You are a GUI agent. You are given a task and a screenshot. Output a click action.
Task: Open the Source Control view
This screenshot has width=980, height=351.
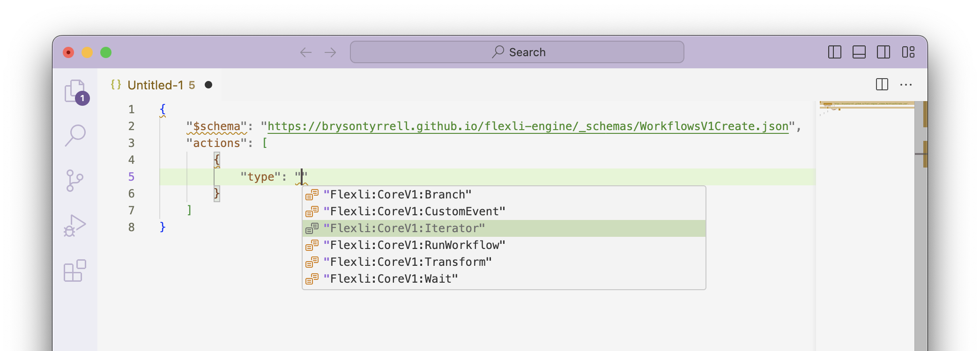(75, 181)
